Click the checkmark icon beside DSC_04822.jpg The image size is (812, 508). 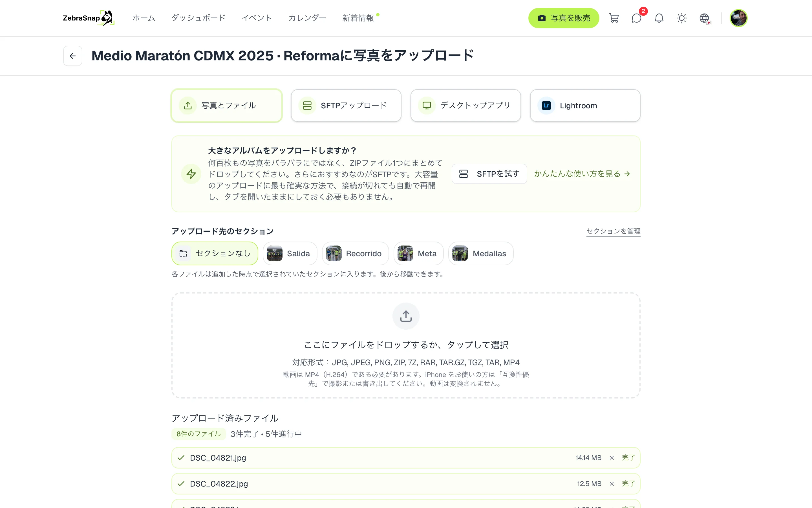181,483
